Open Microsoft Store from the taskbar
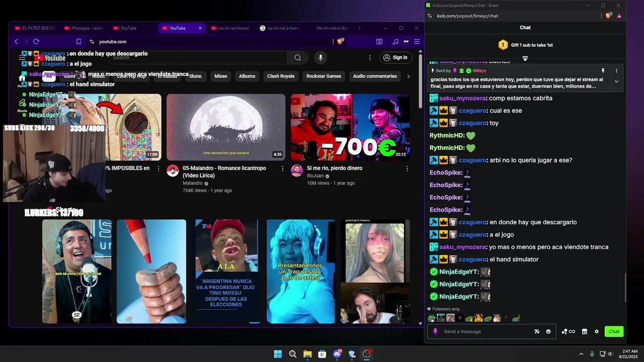644x362 pixels. coord(322,354)
